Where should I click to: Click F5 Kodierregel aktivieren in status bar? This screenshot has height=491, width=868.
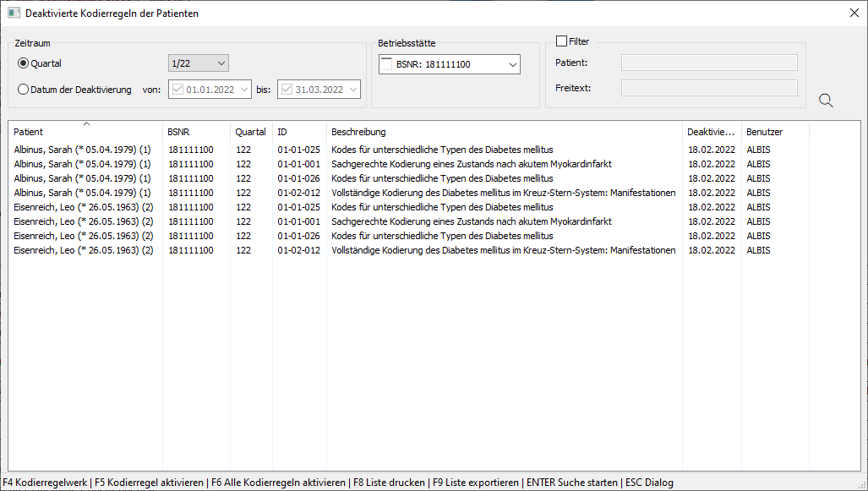point(149,483)
